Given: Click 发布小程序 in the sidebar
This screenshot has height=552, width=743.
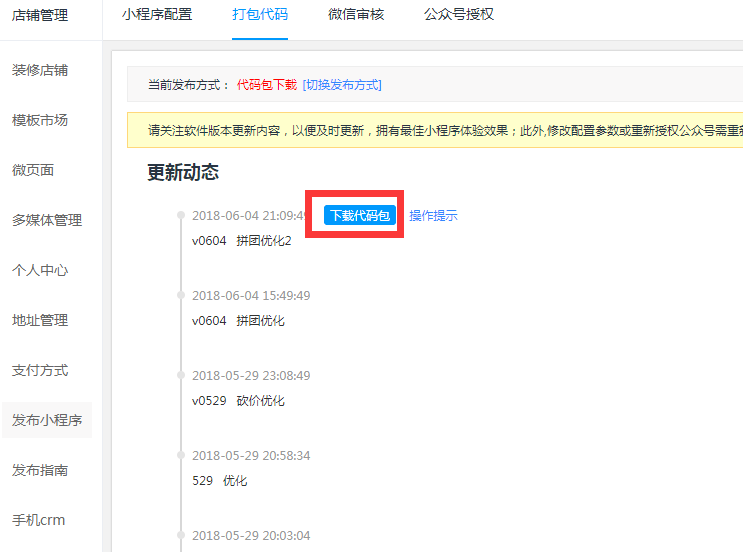Looking at the screenshot, I should pyautogui.click(x=47, y=420).
